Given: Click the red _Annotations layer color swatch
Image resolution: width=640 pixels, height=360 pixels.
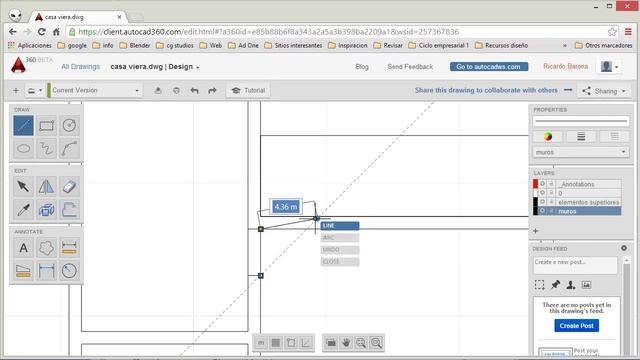Looking at the screenshot, I should [x=536, y=184].
